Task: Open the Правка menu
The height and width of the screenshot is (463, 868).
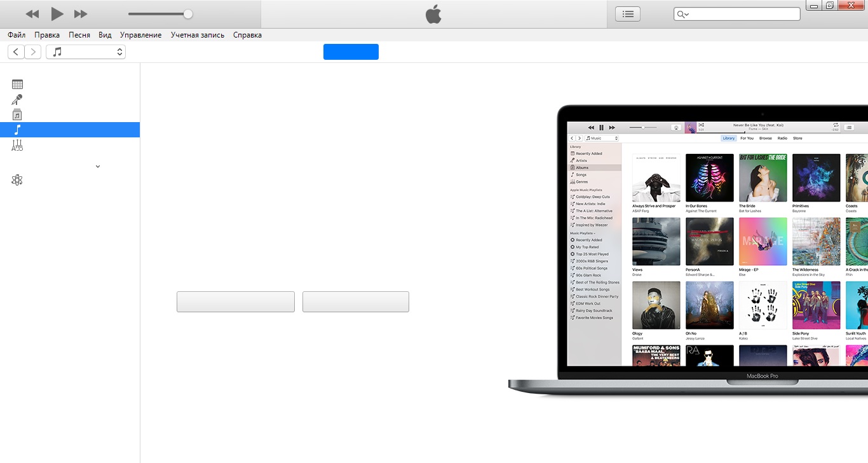Action: tap(47, 35)
